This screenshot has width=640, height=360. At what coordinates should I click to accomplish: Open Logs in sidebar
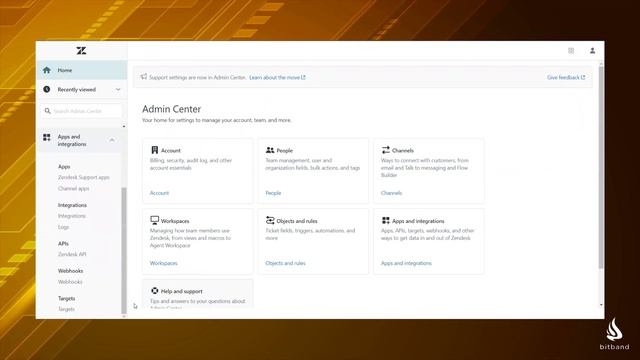click(63, 227)
